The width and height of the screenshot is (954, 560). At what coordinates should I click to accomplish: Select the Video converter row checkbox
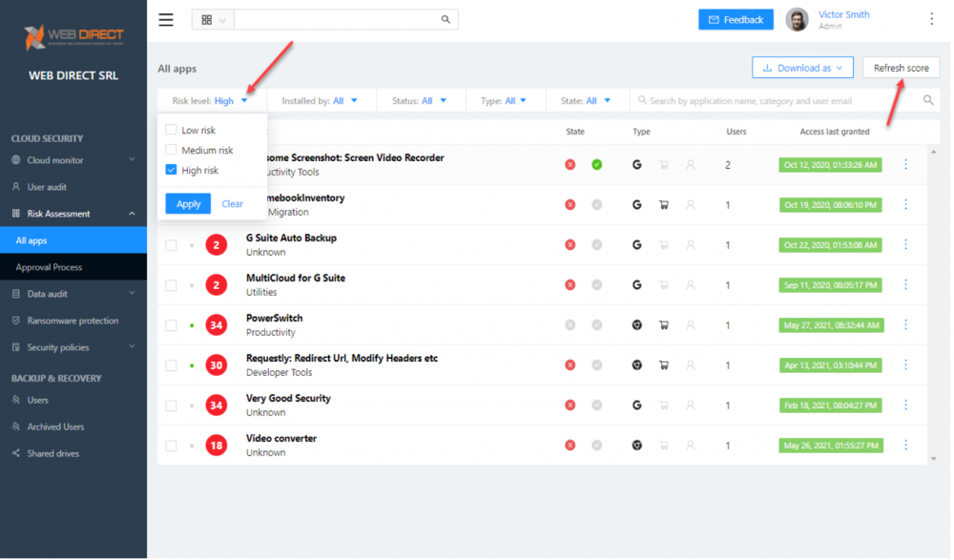[x=172, y=446]
